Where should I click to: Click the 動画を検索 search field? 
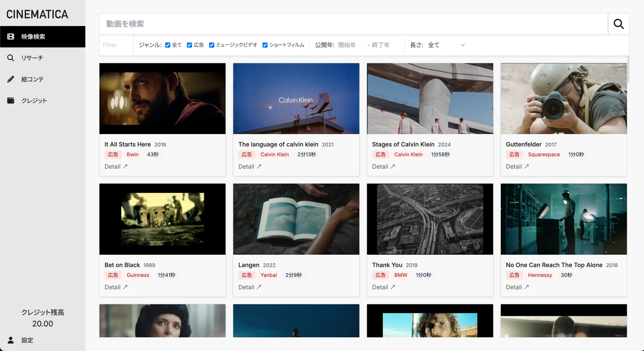[x=354, y=24]
